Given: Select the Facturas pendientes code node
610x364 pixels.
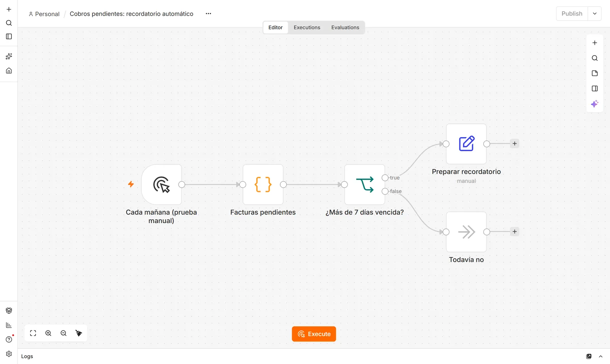Looking at the screenshot, I should pos(263,185).
